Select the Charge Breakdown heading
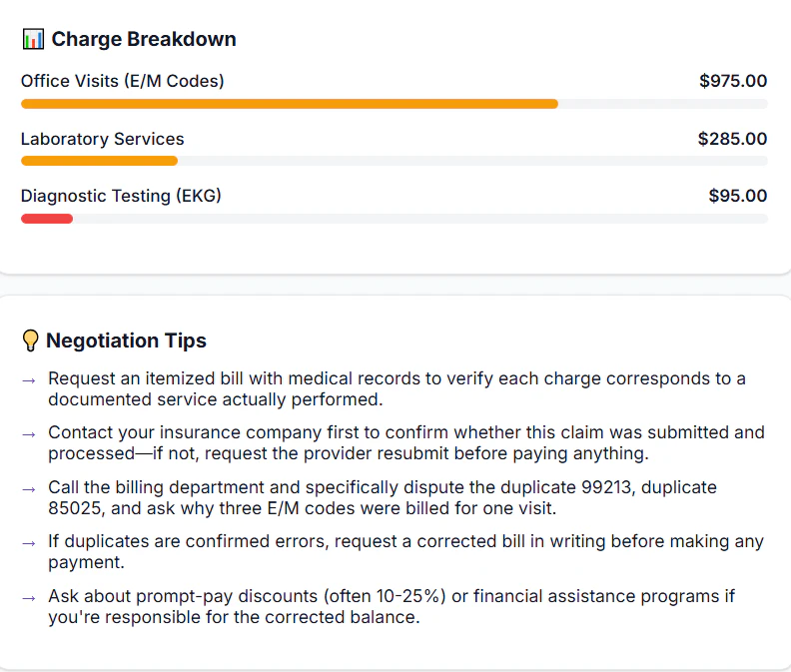The width and height of the screenshot is (791, 672). point(144,40)
